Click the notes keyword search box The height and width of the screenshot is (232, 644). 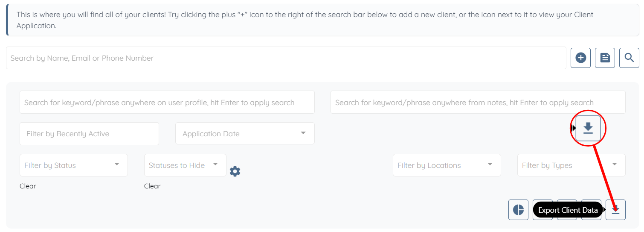click(478, 102)
